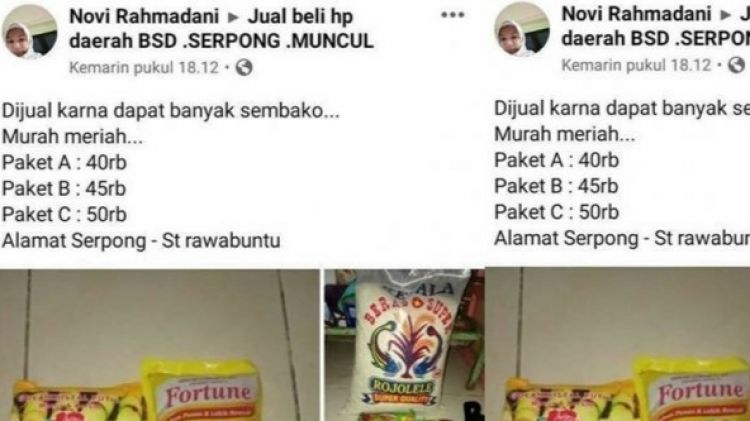Screen dimensions: 750x421
Task: Open the Rojolele rice bag photo
Action: click(x=404, y=345)
